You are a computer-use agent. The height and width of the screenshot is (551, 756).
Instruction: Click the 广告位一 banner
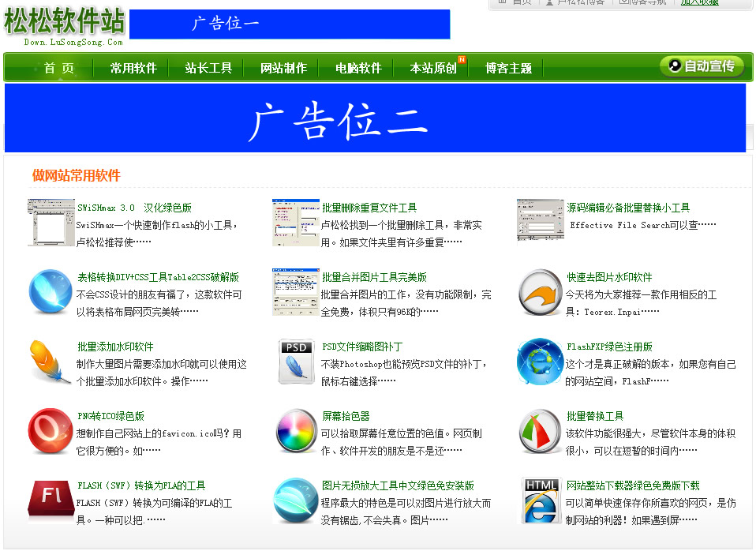tap(290, 24)
